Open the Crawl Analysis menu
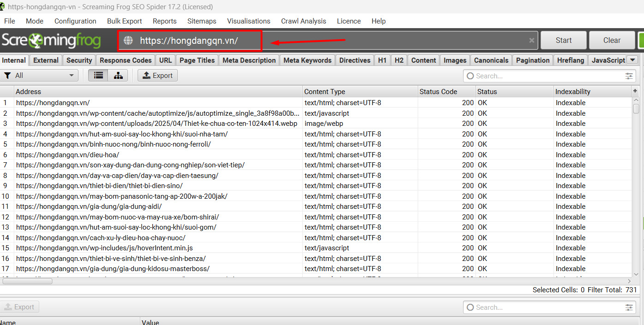Viewport: 644px width, 325px height. [x=304, y=21]
